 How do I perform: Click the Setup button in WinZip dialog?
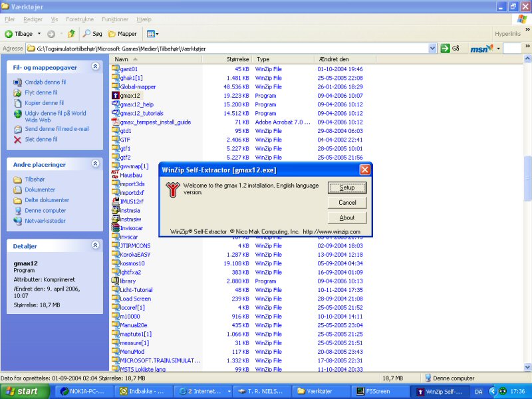point(347,188)
